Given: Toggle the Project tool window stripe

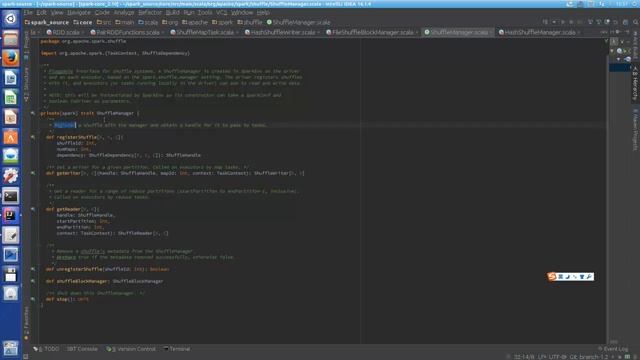Looking at the screenshot, I should [x=27, y=45].
